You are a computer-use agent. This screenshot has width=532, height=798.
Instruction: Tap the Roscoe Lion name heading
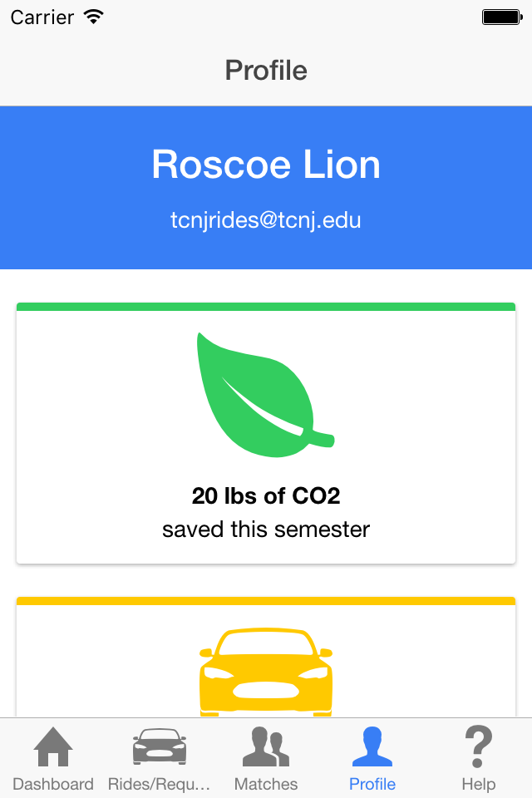266,165
